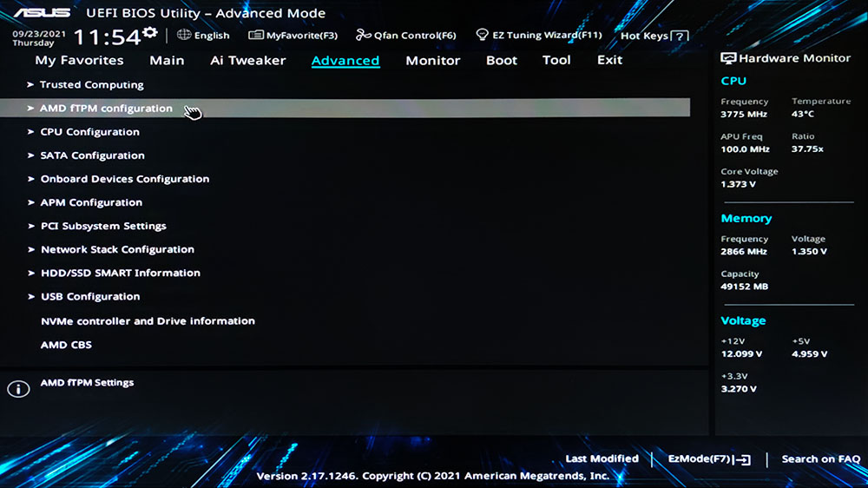This screenshot has height=488, width=868.
Task: Switch to the Ai Tweaker tab
Action: pyautogui.click(x=247, y=61)
